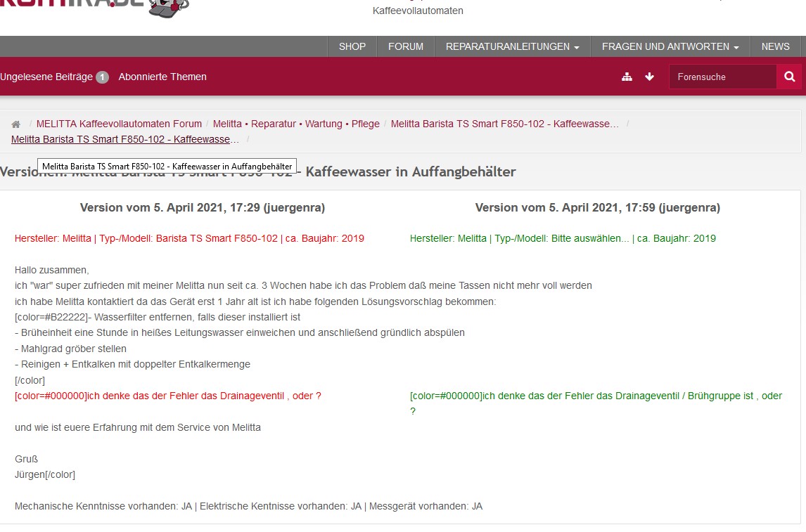Open Ungelesene Beiträge link
This screenshot has width=806, height=532.
pyautogui.click(x=46, y=77)
